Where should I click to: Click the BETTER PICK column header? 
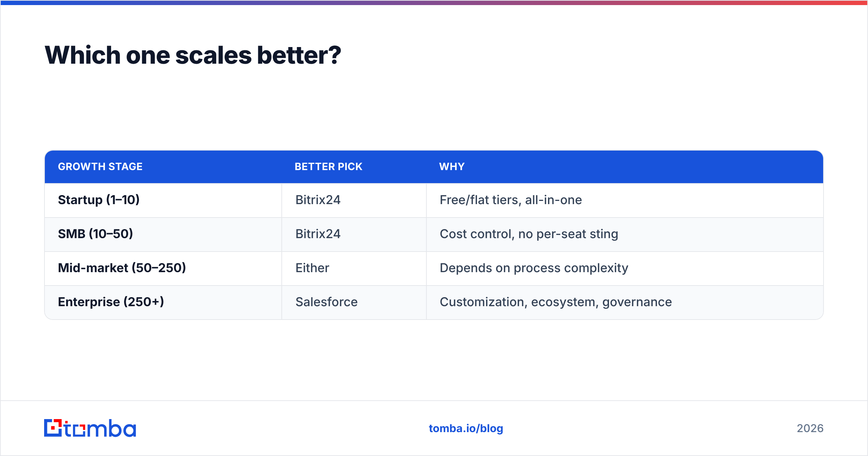328,166
